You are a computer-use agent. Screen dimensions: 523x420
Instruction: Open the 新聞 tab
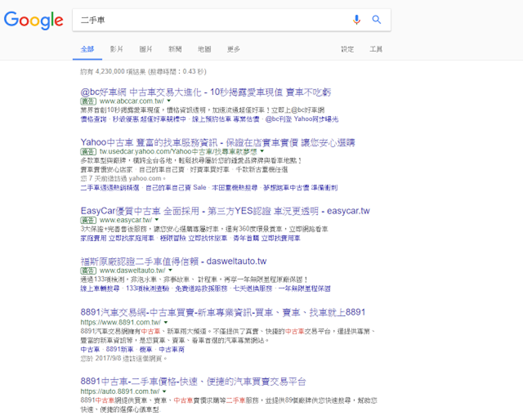[175, 49]
